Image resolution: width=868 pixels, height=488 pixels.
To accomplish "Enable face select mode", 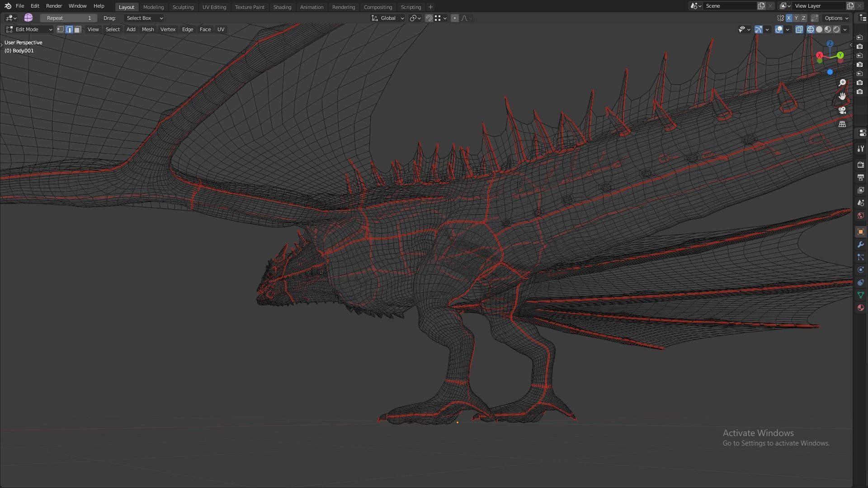I will click(x=78, y=29).
